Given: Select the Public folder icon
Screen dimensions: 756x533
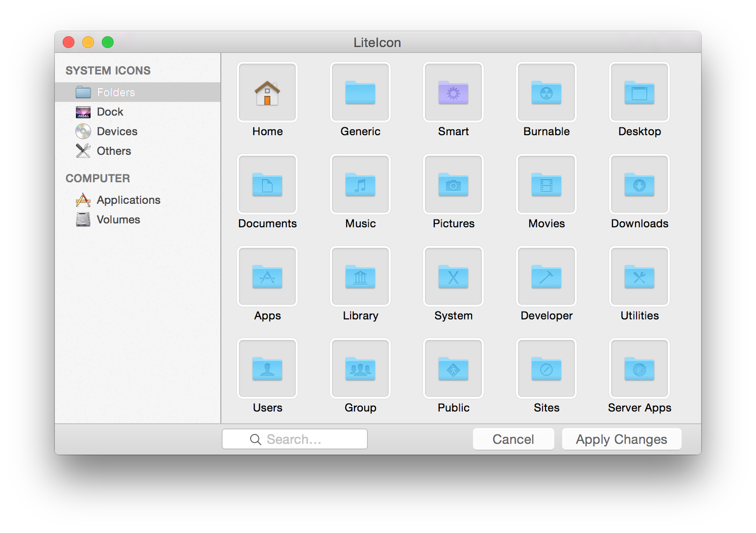Looking at the screenshot, I should click(453, 368).
